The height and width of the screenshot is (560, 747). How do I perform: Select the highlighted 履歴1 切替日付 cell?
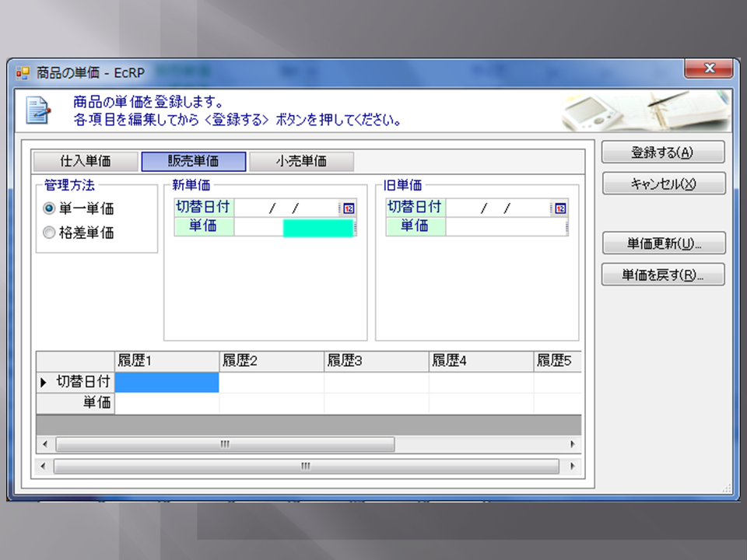tap(167, 382)
